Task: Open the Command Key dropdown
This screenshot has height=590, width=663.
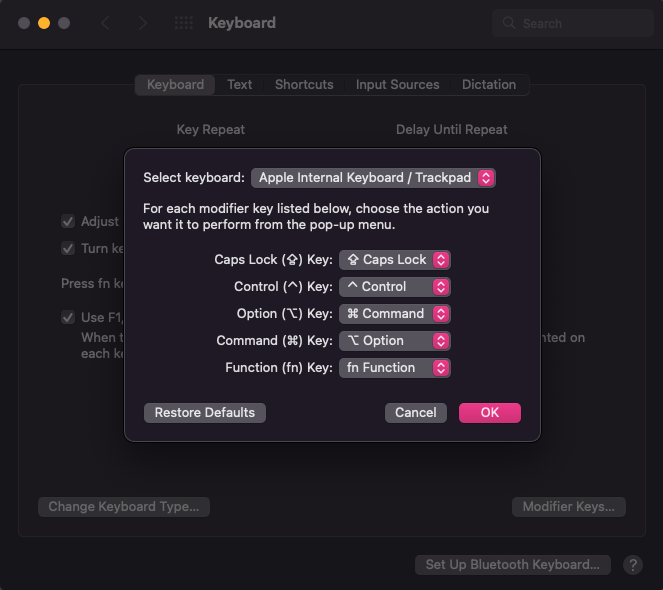Action: (395, 341)
